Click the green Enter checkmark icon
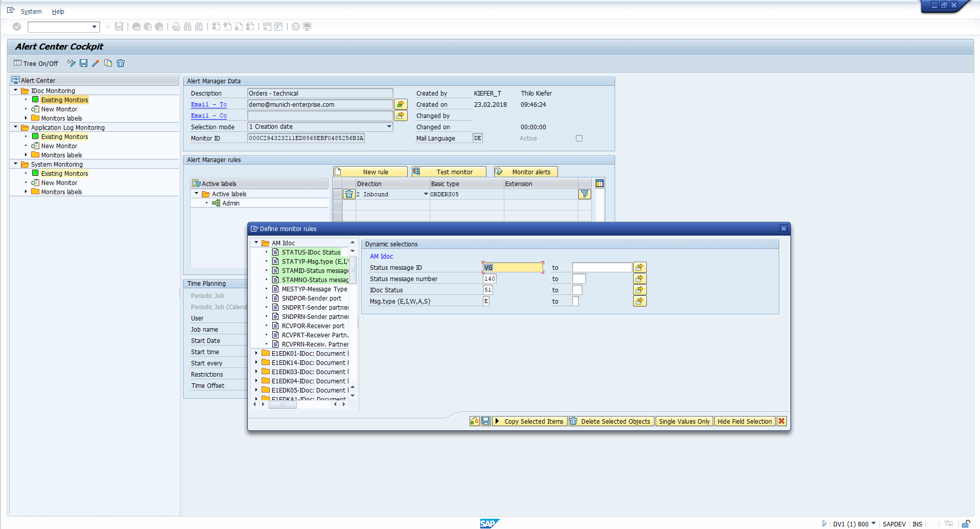The width and height of the screenshot is (980, 529). tap(17, 27)
